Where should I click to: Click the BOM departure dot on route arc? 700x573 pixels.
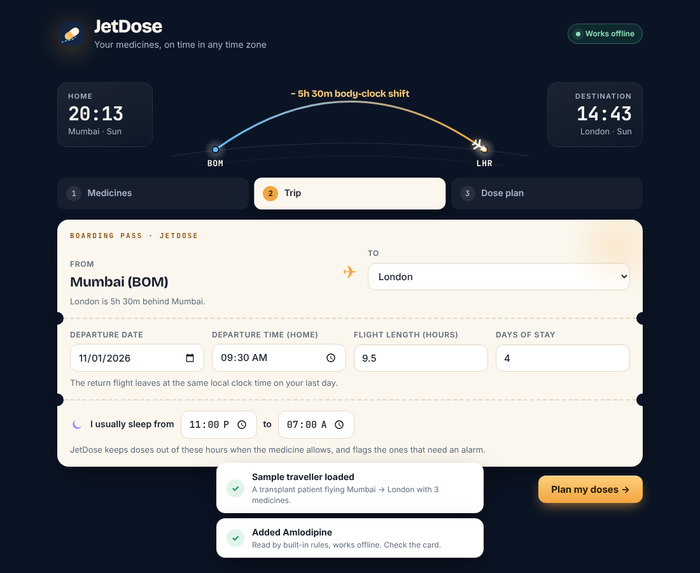tap(216, 149)
